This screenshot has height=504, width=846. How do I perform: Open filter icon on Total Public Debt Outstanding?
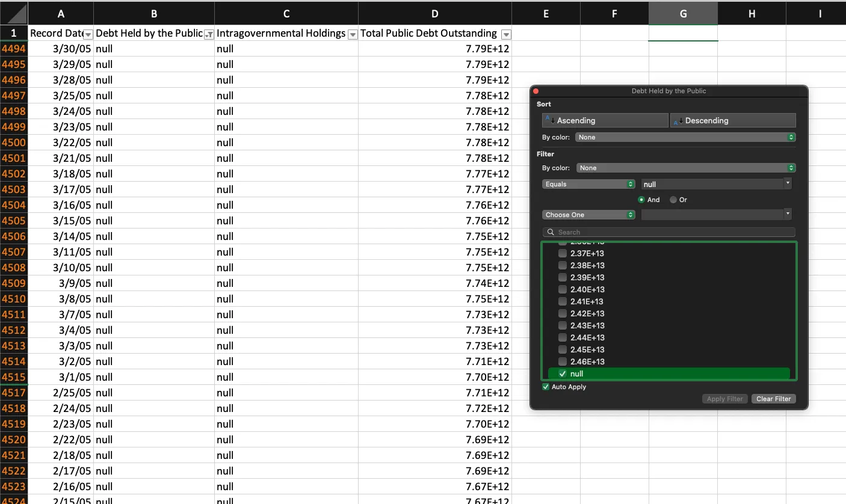506,34
